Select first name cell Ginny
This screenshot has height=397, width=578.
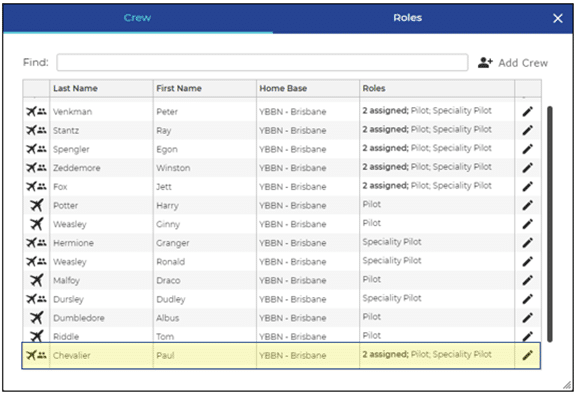click(205, 224)
